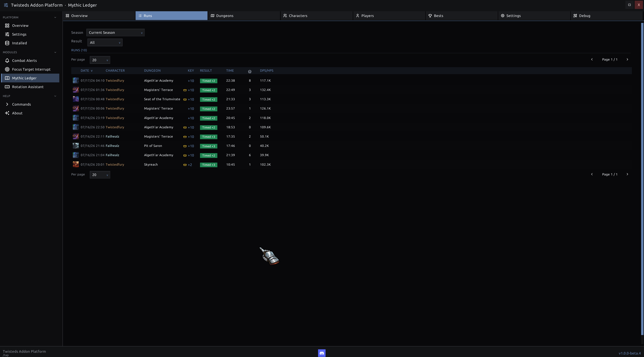Click the Timed +3 badge on Skyreach run
This screenshot has width=644, height=357.
(208, 165)
